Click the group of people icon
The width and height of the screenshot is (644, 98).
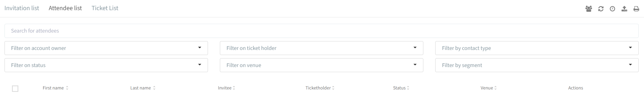(x=589, y=9)
